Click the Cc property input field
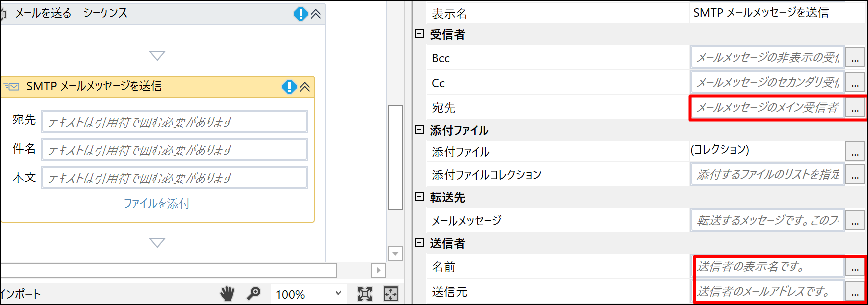Screen dimensions: 868x305 coord(768,82)
